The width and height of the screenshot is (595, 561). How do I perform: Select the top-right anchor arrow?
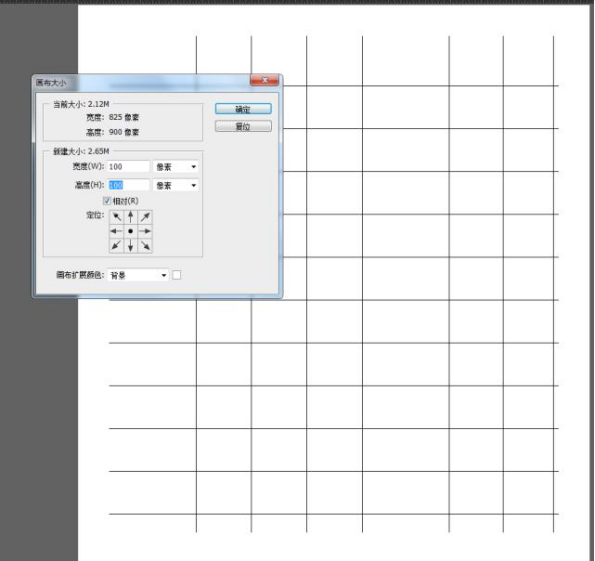[x=145, y=217]
